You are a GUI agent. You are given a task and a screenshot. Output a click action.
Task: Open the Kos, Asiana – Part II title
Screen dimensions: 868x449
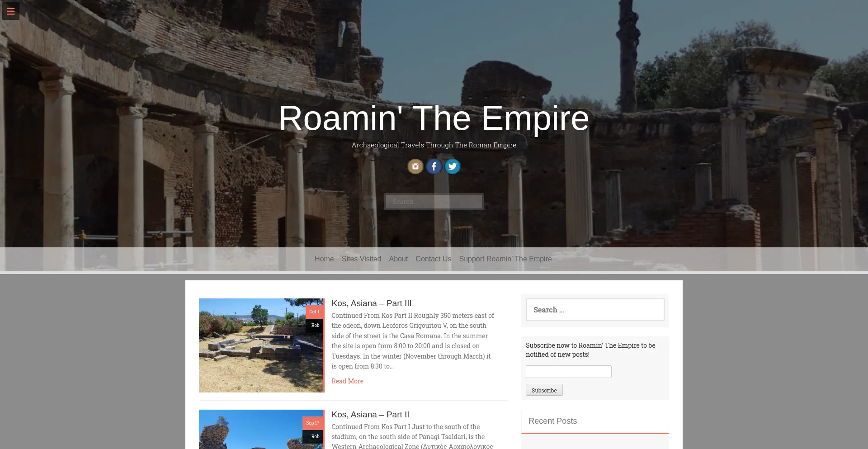coord(370,415)
